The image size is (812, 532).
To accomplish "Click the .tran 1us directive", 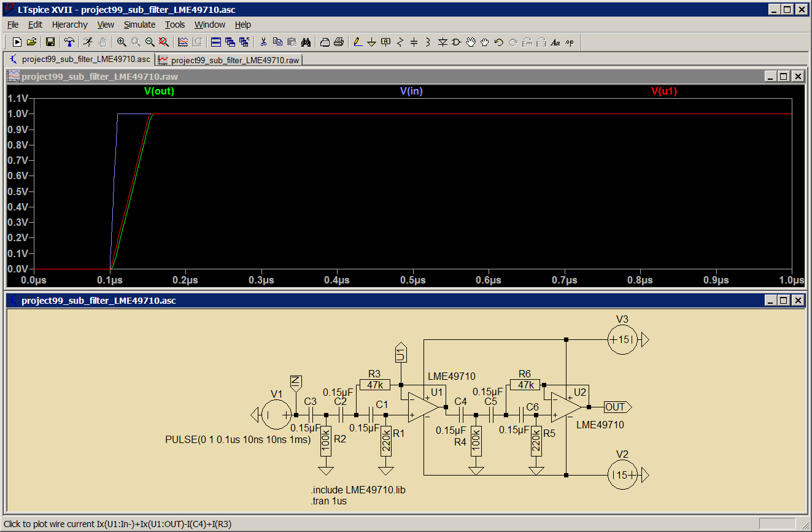I will 329,501.
